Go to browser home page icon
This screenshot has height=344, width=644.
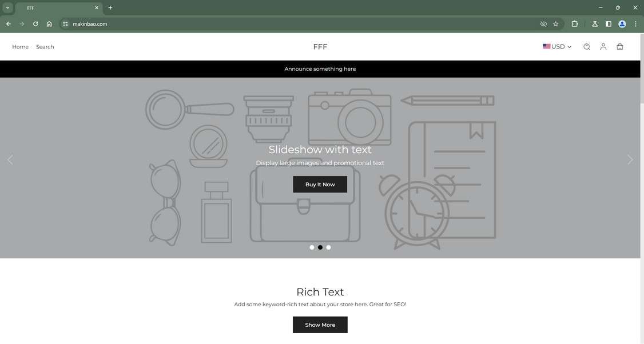49,24
